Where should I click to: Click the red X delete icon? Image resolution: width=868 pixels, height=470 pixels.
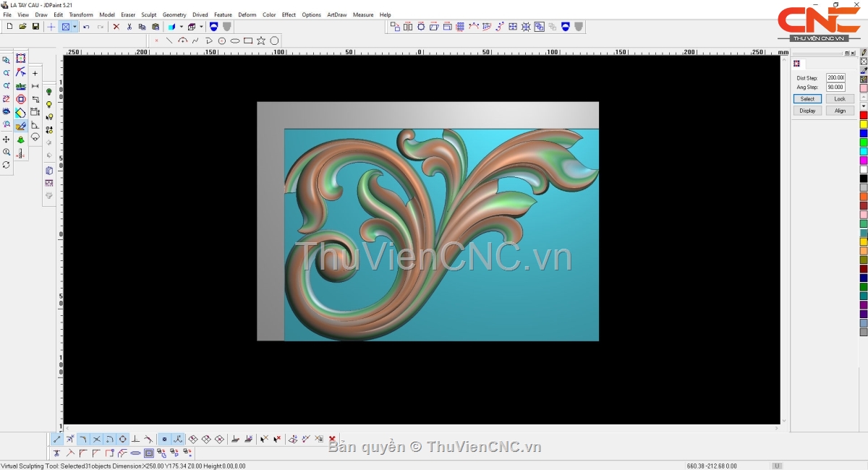[116, 27]
